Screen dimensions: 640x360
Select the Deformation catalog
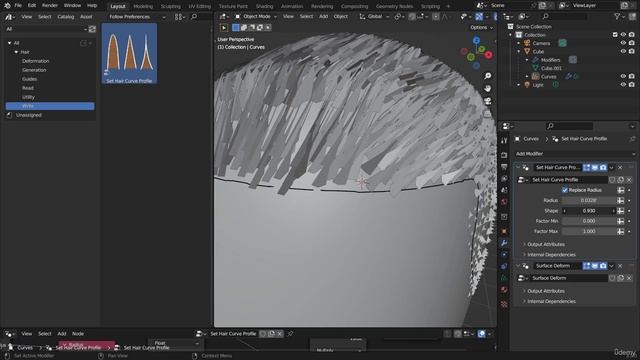pos(36,61)
